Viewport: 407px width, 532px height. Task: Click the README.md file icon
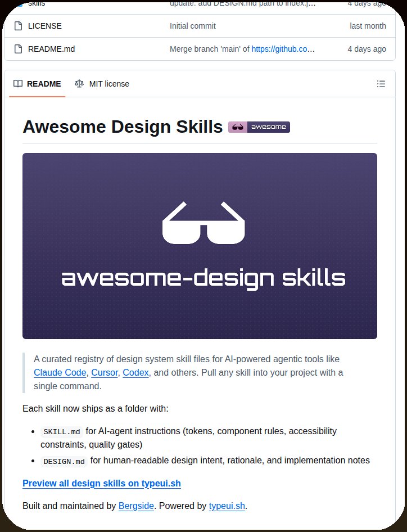19,49
